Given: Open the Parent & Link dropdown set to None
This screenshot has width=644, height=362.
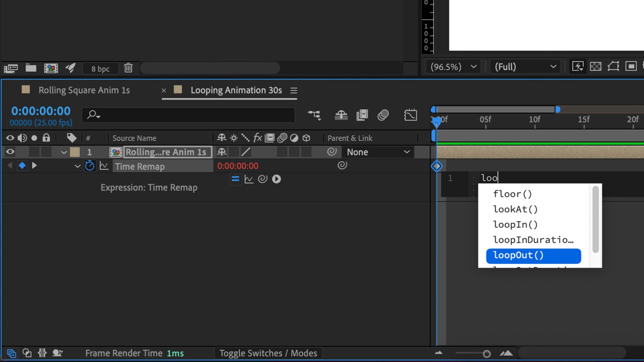Looking at the screenshot, I should coord(377,152).
